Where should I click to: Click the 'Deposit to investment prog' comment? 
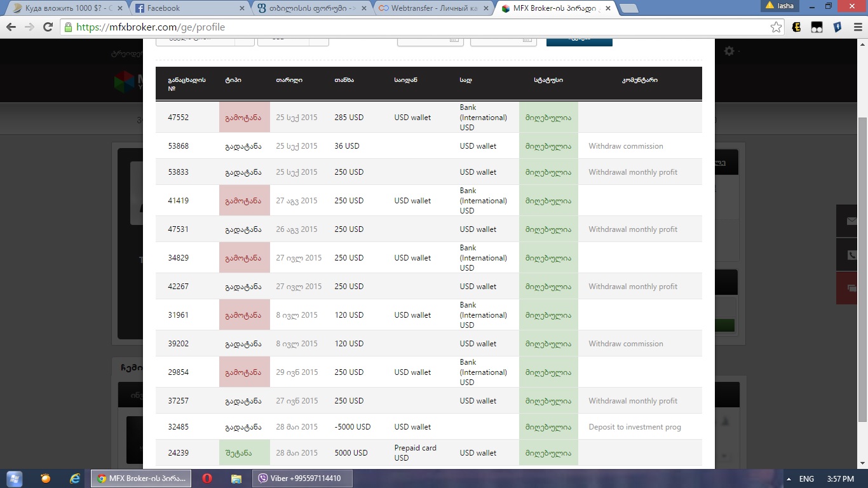coord(635,427)
